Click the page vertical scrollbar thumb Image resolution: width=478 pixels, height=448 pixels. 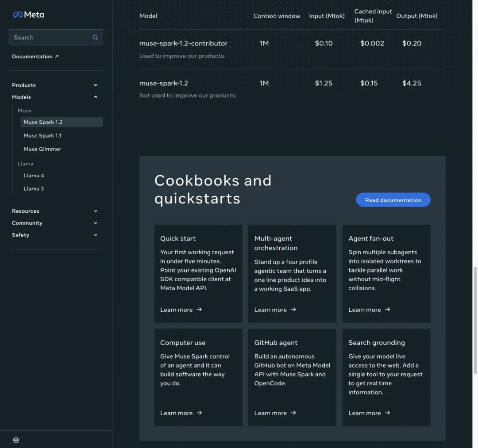point(475,320)
